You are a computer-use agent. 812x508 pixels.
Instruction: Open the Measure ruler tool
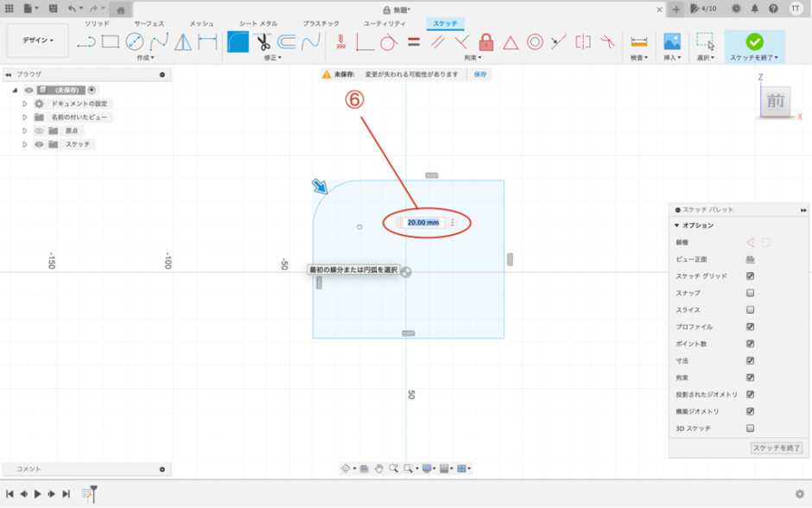[639, 41]
